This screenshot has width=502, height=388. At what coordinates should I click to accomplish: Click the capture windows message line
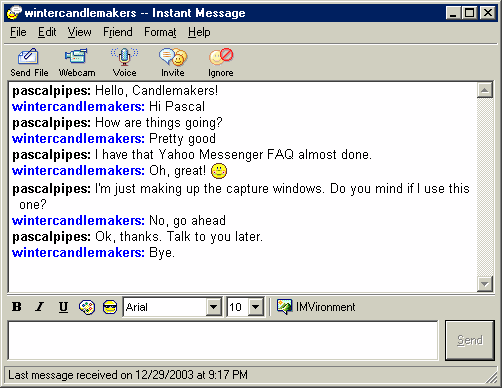pyautogui.click(x=241, y=197)
